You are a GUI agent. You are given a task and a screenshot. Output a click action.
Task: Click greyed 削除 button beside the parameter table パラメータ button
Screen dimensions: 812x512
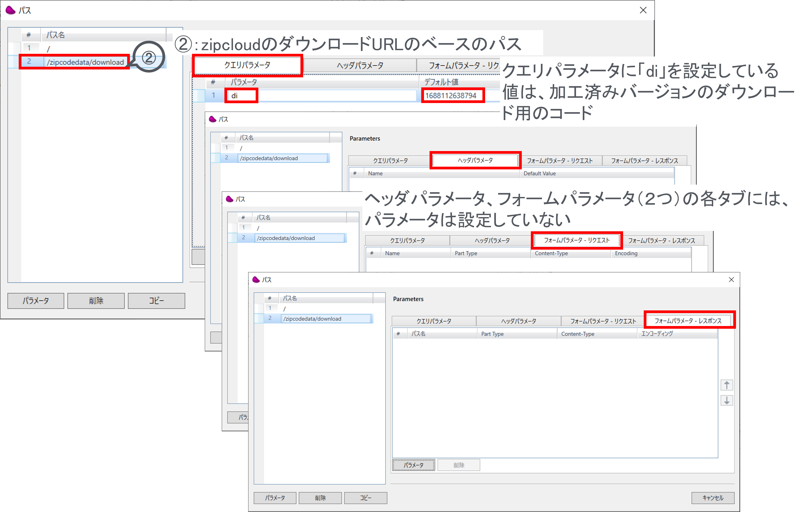coord(459,465)
